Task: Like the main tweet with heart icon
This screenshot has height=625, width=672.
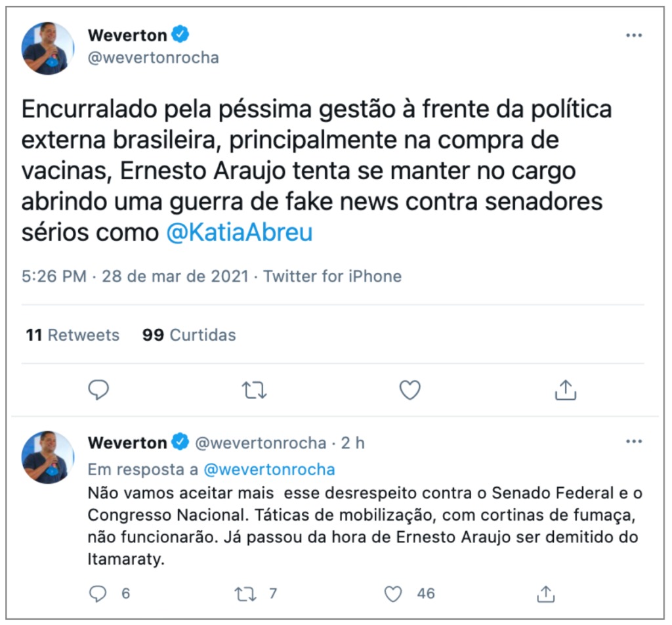Action: coord(409,391)
